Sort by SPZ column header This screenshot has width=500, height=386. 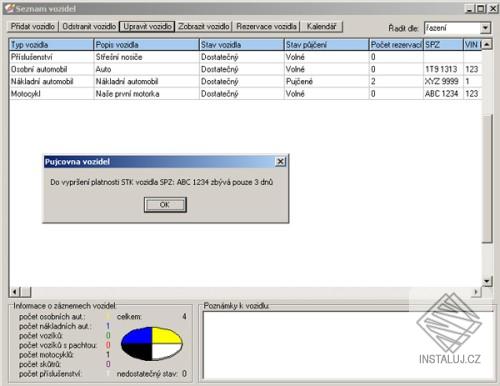coord(443,45)
